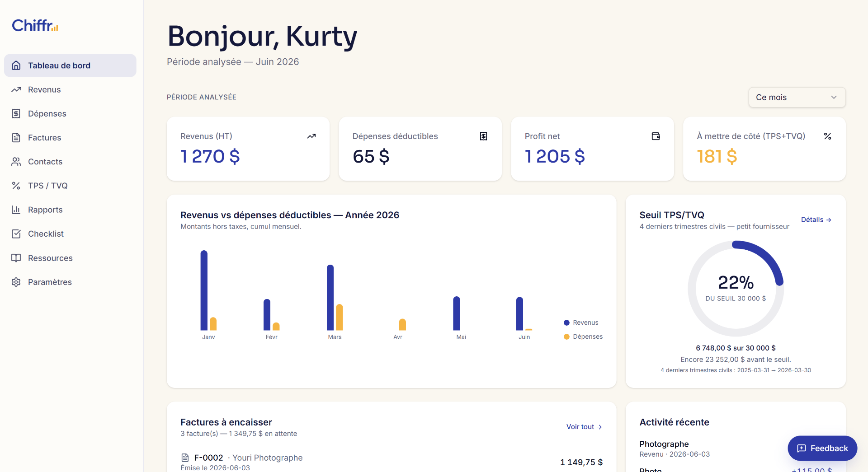The height and width of the screenshot is (472, 868).
Task: Click the Chiffr logo
Action: (x=35, y=25)
